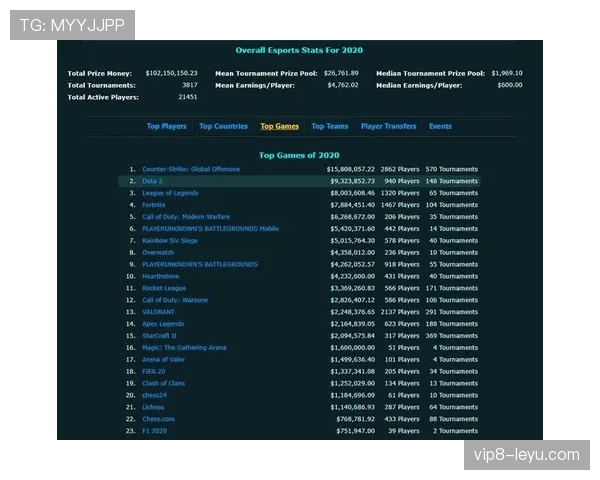The image size is (600, 480).
Task: Select the $751,947.00 prize amount
Action: pyautogui.click(x=356, y=431)
